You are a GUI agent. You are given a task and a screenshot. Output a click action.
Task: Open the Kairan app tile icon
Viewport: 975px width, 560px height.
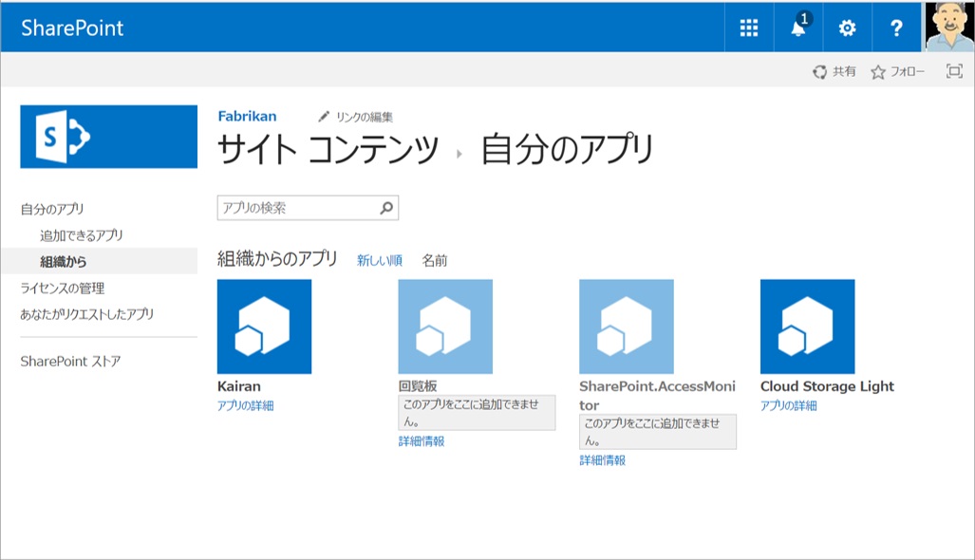coord(264,326)
